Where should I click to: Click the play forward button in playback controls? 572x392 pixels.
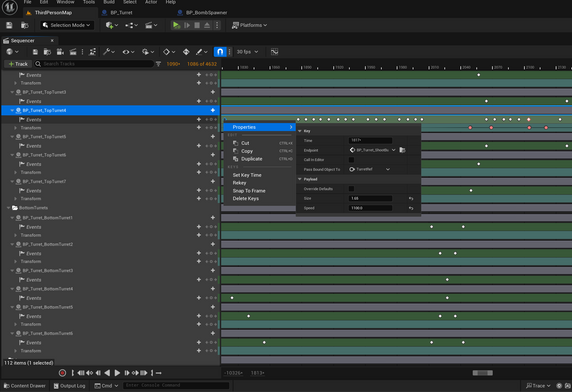tap(117, 373)
